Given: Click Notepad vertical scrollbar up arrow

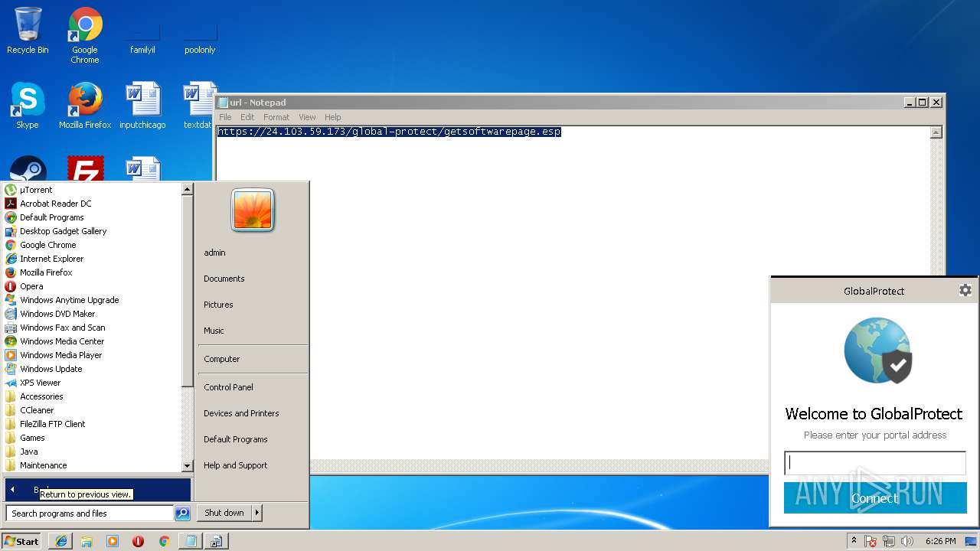Looking at the screenshot, I should (936, 132).
